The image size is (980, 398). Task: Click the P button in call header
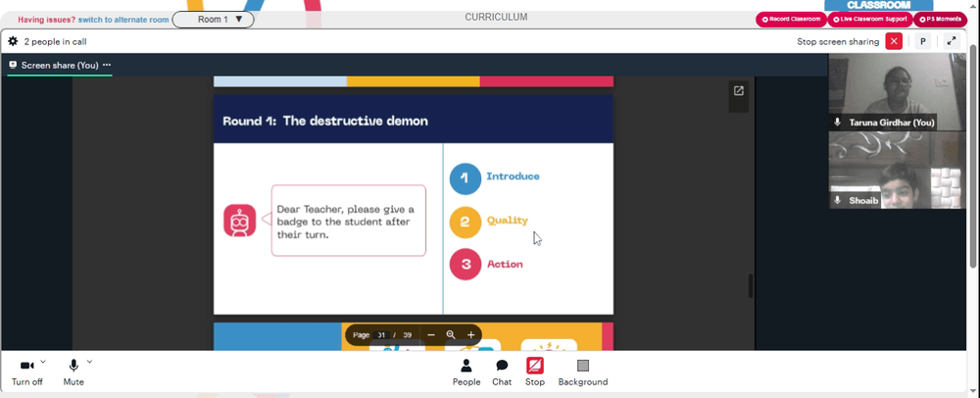click(x=922, y=42)
